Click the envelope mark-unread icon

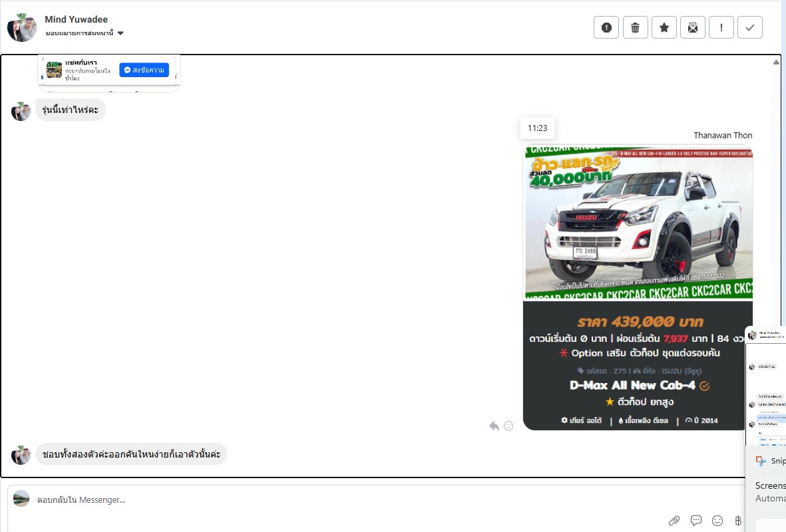(x=693, y=27)
